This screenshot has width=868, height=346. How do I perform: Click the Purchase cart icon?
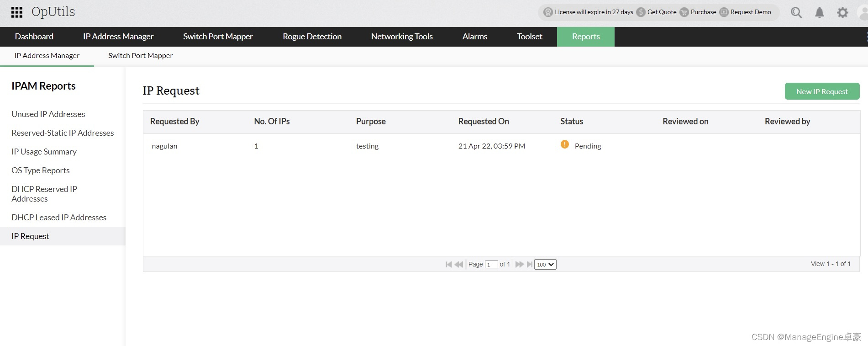point(684,12)
